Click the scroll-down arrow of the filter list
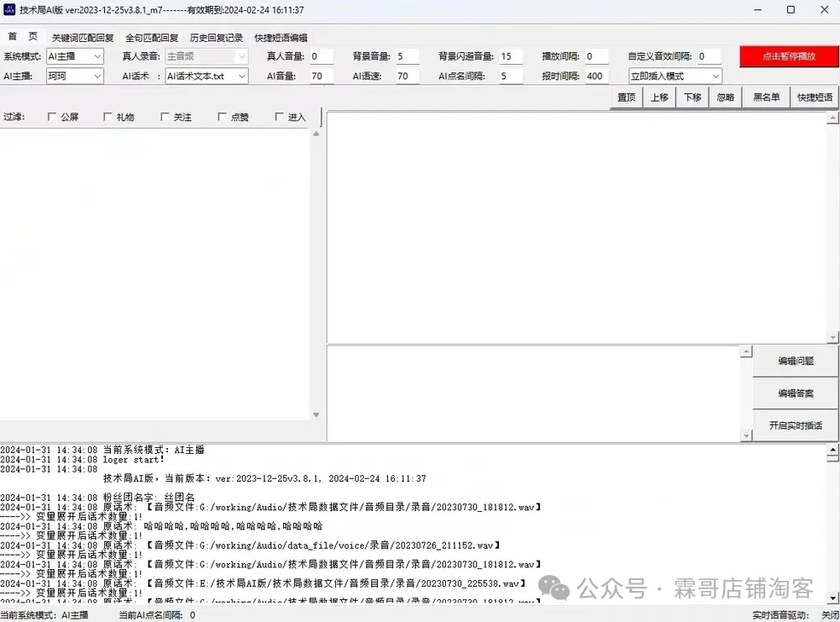 click(317, 414)
